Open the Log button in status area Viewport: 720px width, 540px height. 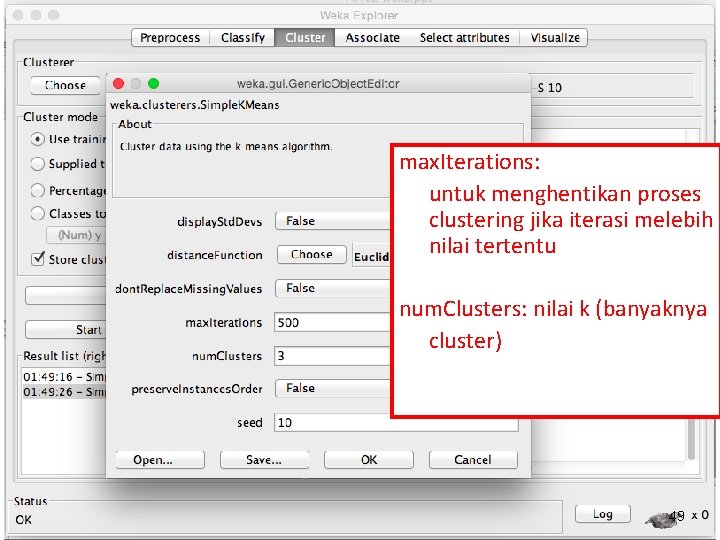click(602, 514)
